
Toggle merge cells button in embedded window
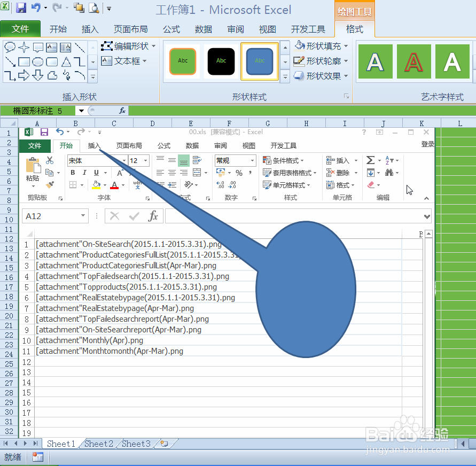click(x=197, y=173)
